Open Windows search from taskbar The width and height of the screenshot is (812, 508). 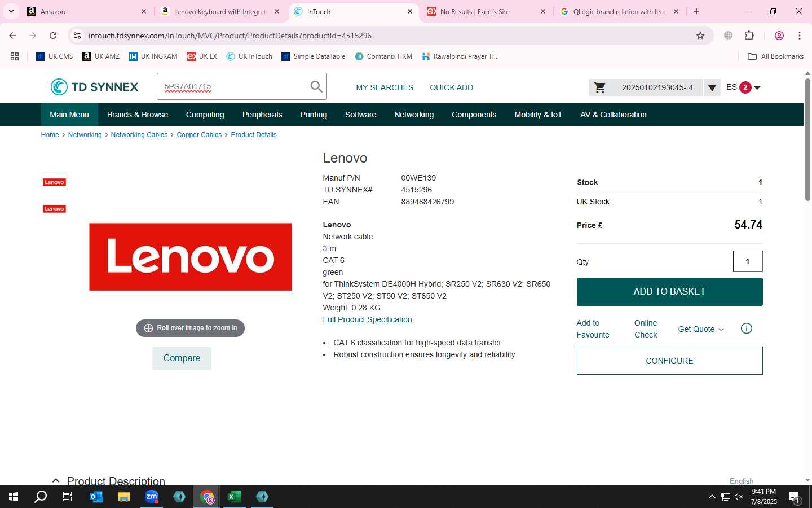(x=41, y=497)
